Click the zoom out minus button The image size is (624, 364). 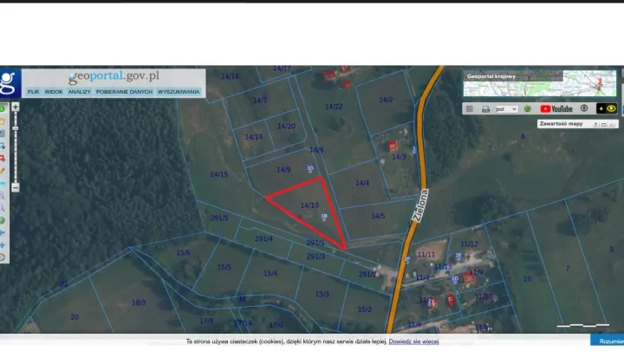click(16, 187)
